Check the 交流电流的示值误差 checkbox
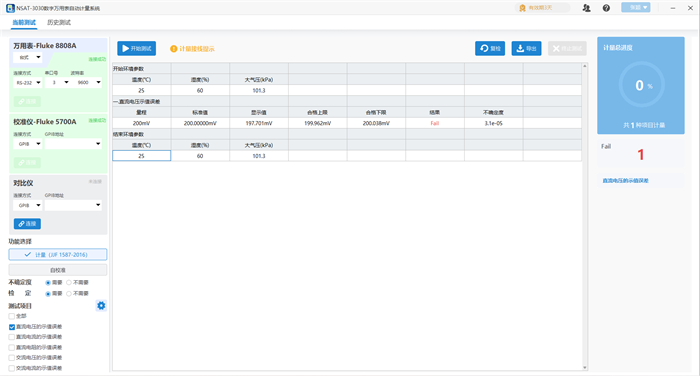The height and width of the screenshot is (376, 700). (x=12, y=368)
